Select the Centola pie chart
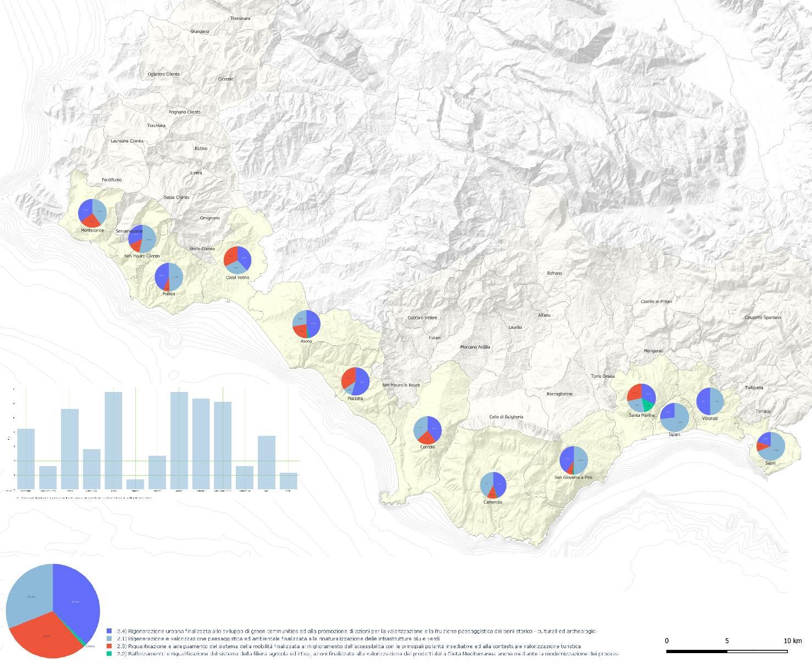The height and width of the screenshot is (663, 812). pyautogui.click(x=427, y=430)
